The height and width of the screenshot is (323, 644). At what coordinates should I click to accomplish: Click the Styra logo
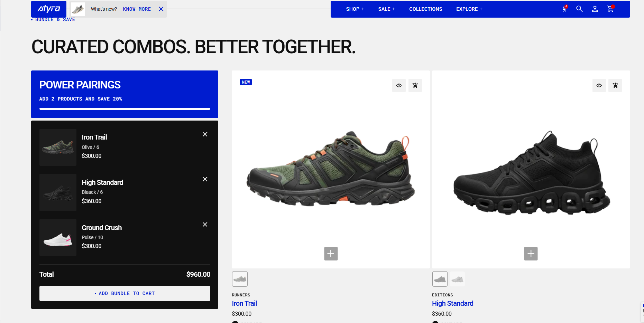[49, 9]
